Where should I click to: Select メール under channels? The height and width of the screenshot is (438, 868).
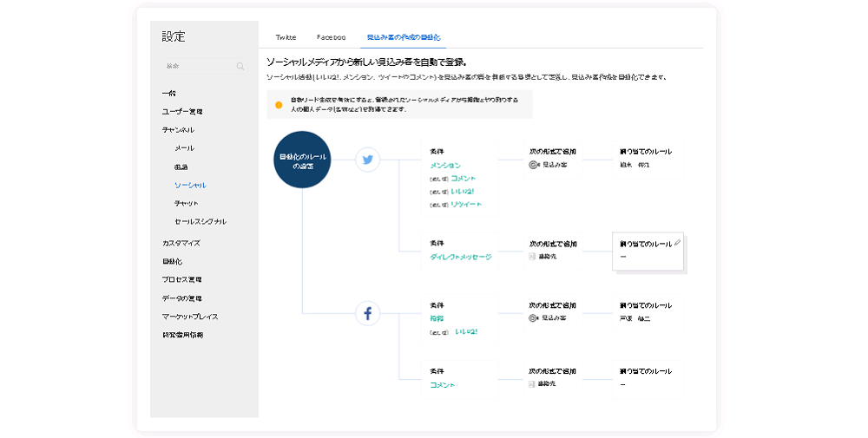tap(184, 148)
